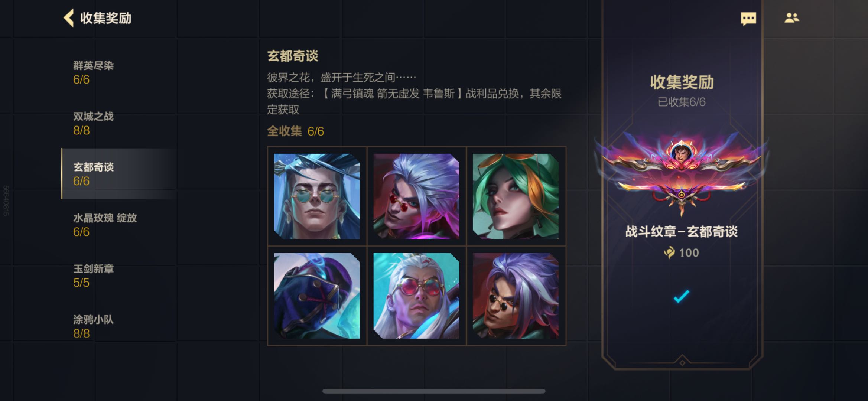
Task: Select purple-haired skin with dark glasses
Action: tap(516, 296)
